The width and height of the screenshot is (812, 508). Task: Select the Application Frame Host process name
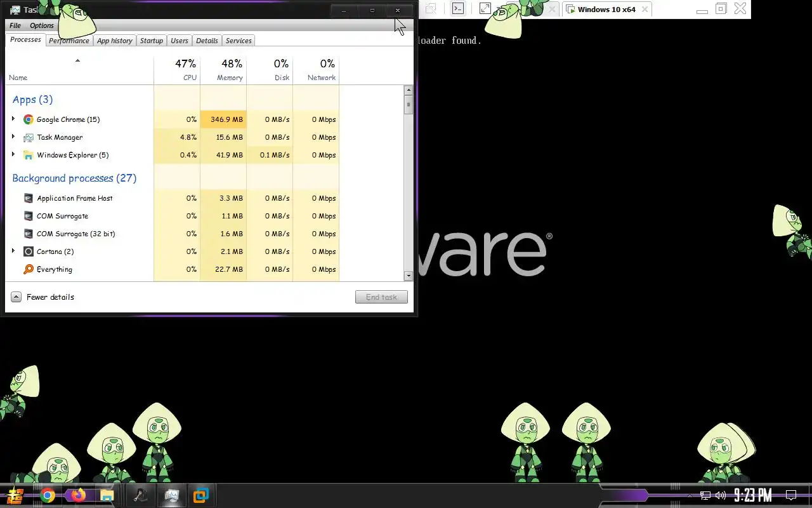(75, 198)
